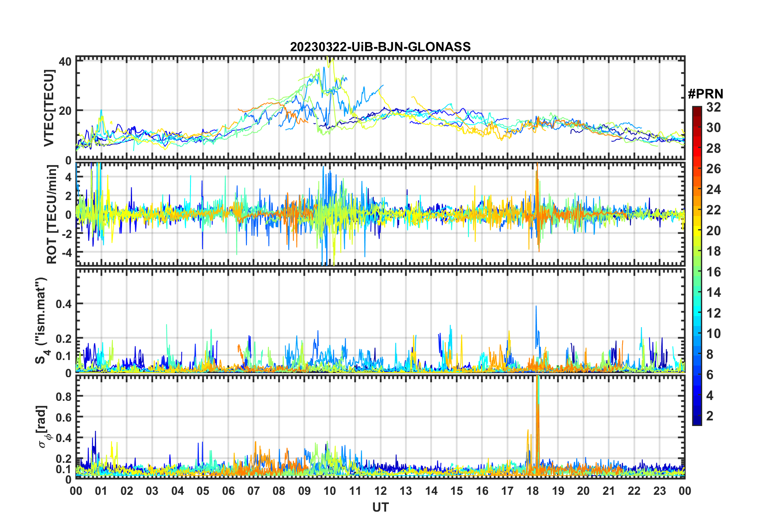Viewport: 761px width, 532px height.
Task: Pick the PRN colorbar value 6
Action: pyautogui.click(x=710, y=375)
